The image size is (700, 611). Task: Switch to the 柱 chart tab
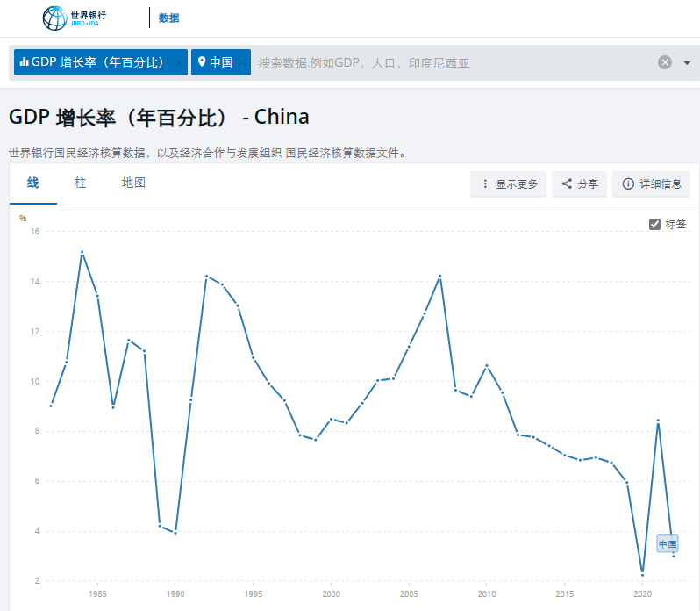81,183
